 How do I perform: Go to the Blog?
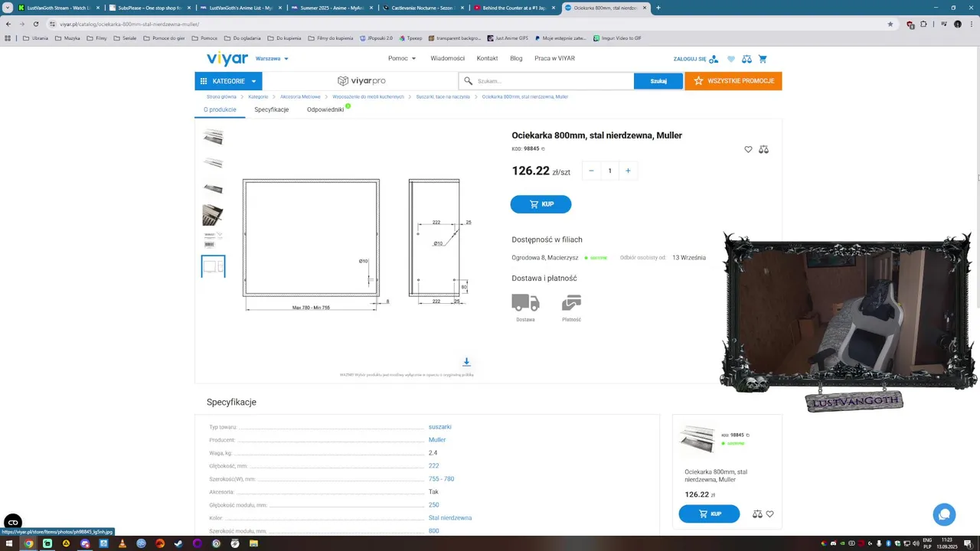coord(516,58)
